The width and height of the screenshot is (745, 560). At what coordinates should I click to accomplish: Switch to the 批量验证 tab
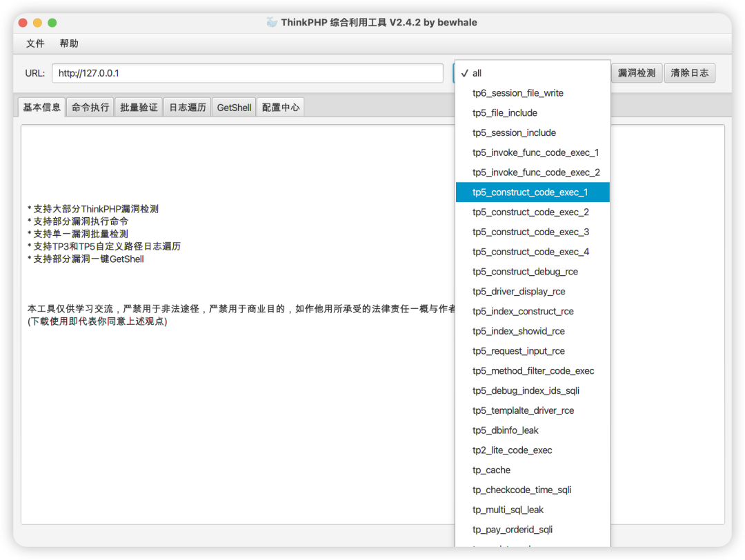coord(139,108)
